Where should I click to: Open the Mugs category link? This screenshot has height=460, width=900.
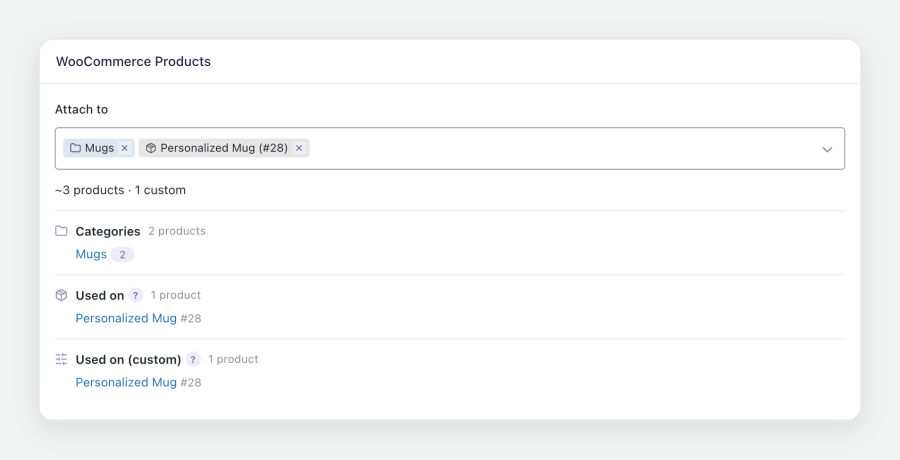[x=91, y=254]
